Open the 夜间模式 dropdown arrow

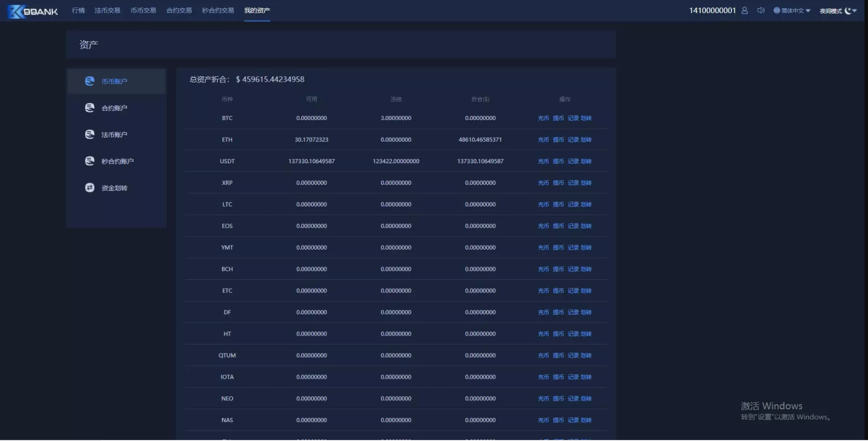[x=854, y=11]
